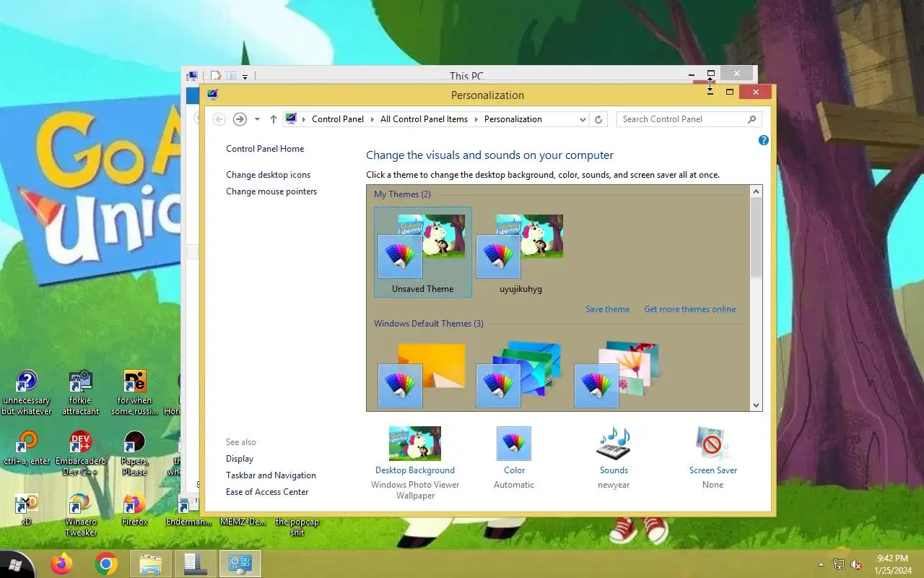This screenshot has width=924, height=578.
Task: Select 'for when some russi...' desktop shortcut
Action: [134, 394]
